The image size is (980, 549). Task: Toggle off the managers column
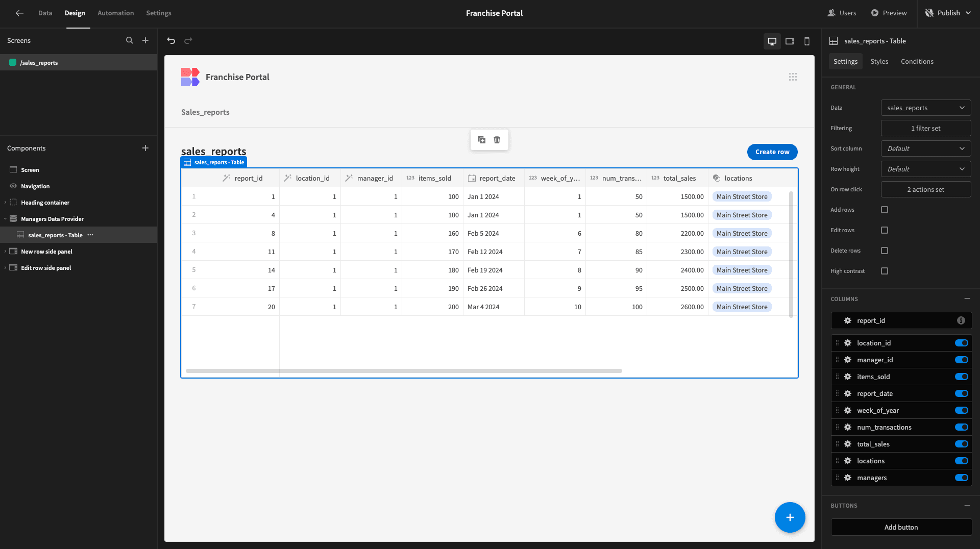(x=962, y=478)
